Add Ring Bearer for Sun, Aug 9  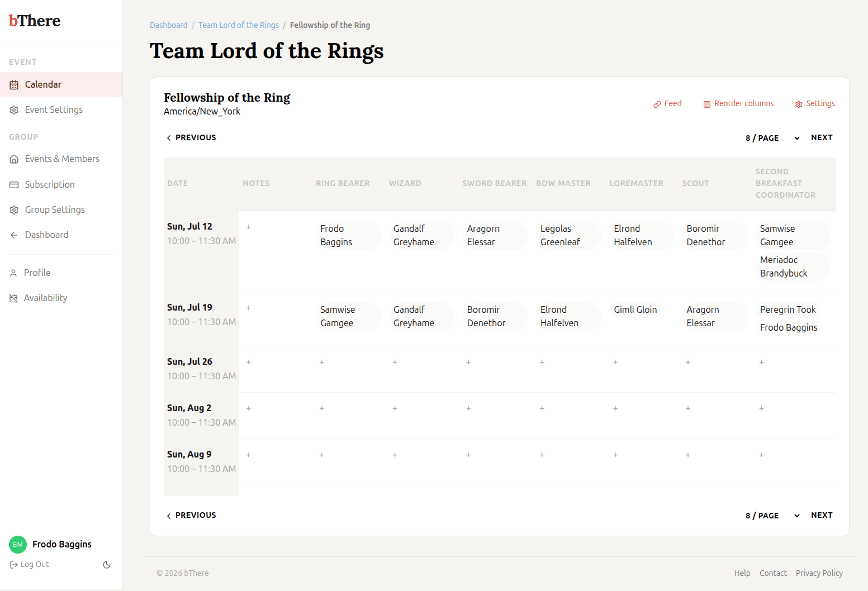(322, 455)
